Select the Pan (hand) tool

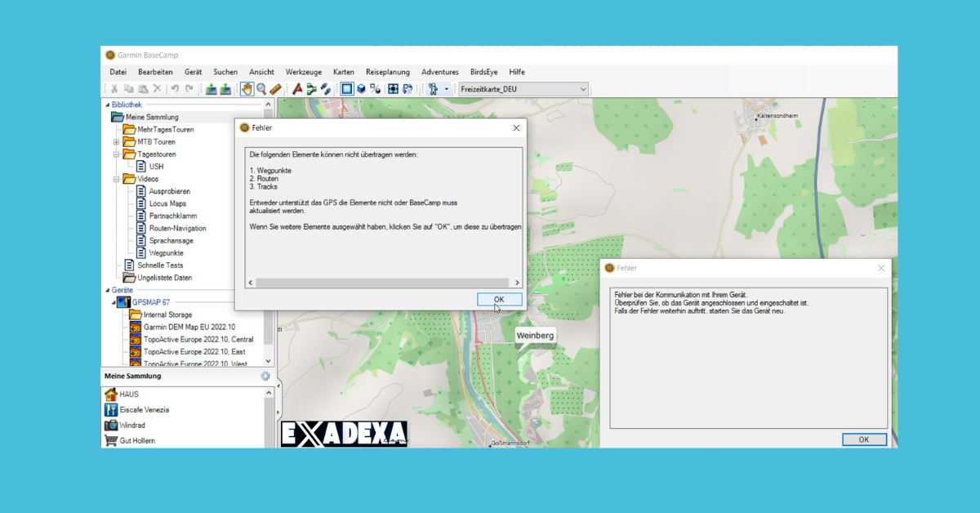247,89
